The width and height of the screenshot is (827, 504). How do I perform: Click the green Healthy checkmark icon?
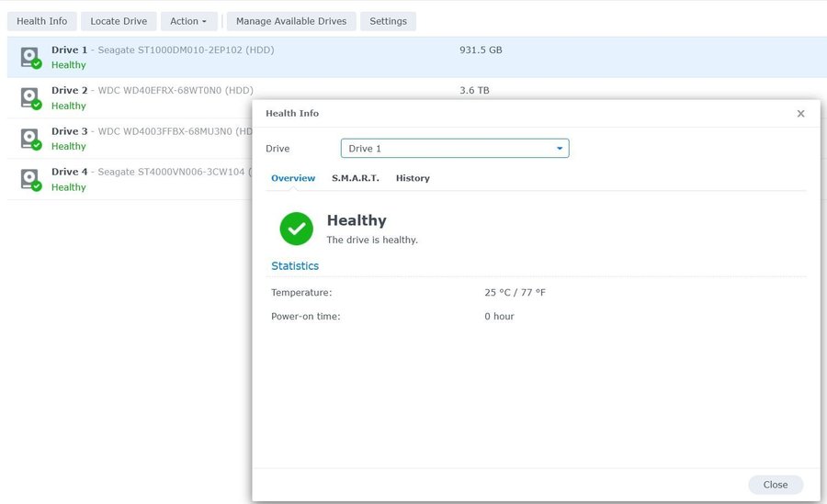(x=296, y=229)
